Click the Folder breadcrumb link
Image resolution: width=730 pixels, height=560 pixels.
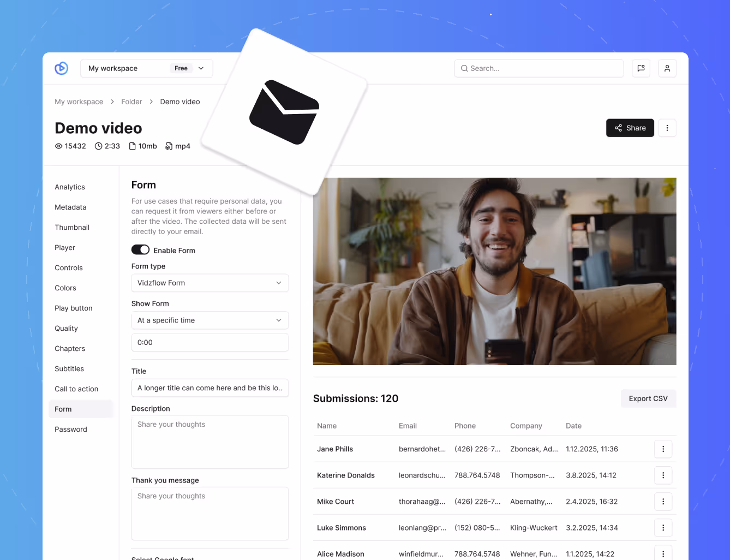point(131,102)
